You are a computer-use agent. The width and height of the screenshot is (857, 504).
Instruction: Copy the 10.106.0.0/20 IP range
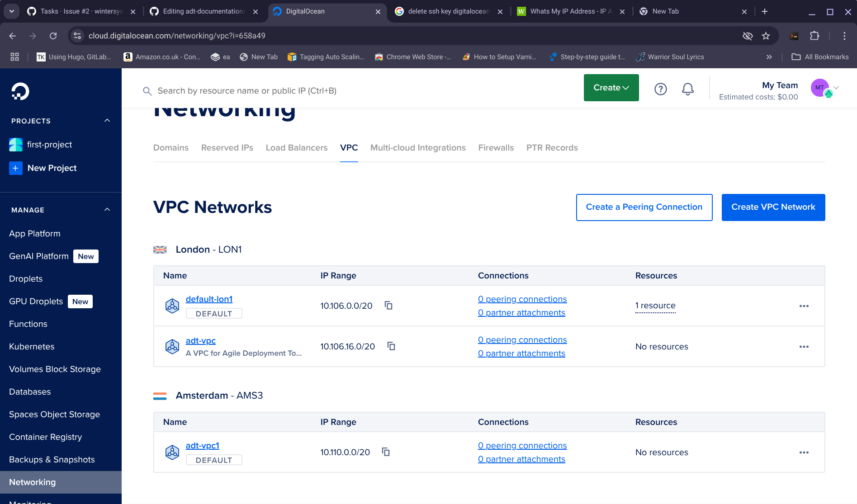click(x=388, y=306)
